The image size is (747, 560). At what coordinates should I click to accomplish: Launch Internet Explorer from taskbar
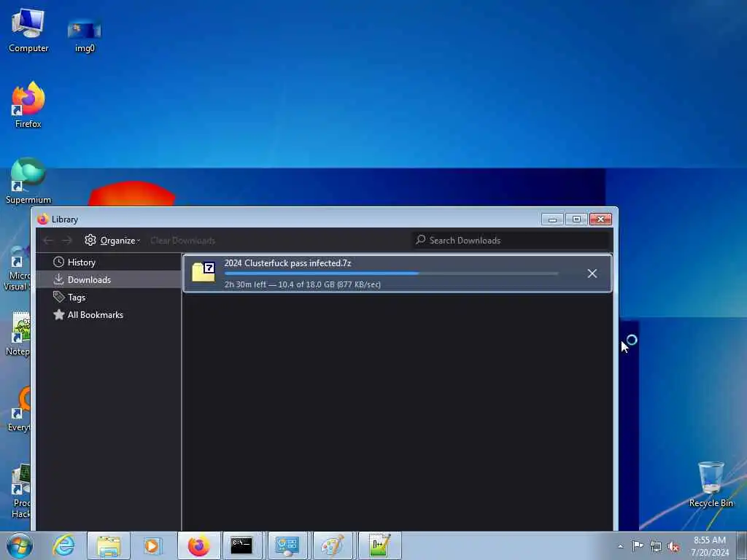pos(64,545)
